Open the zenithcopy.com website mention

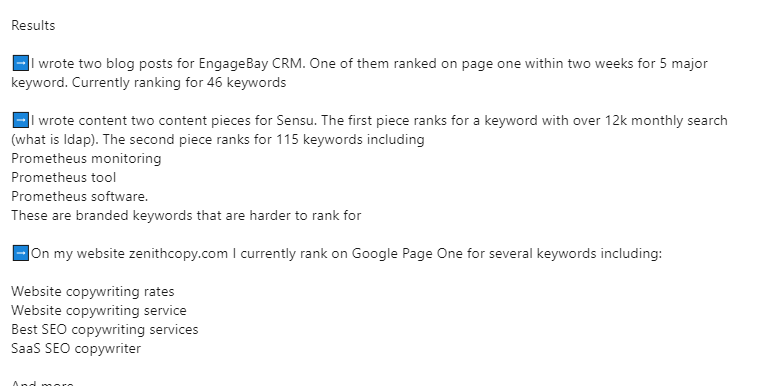(x=178, y=254)
